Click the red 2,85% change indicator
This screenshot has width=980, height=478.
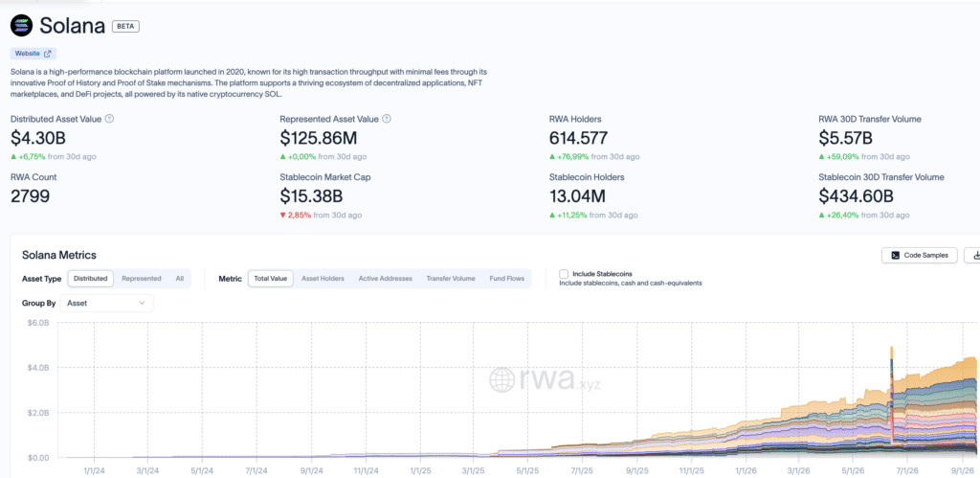pos(296,216)
